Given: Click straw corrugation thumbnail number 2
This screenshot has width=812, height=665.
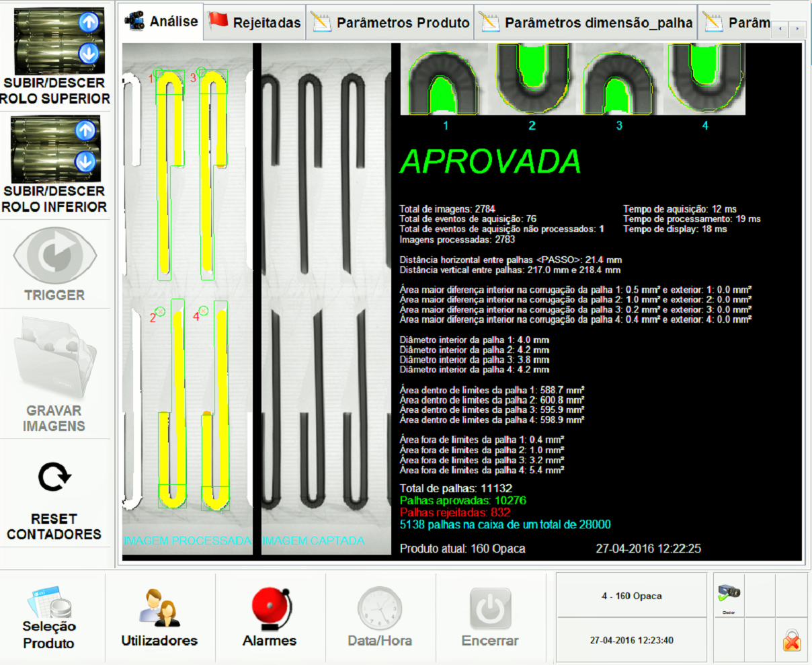Looking at the screenshot, I should coord(531,79).
